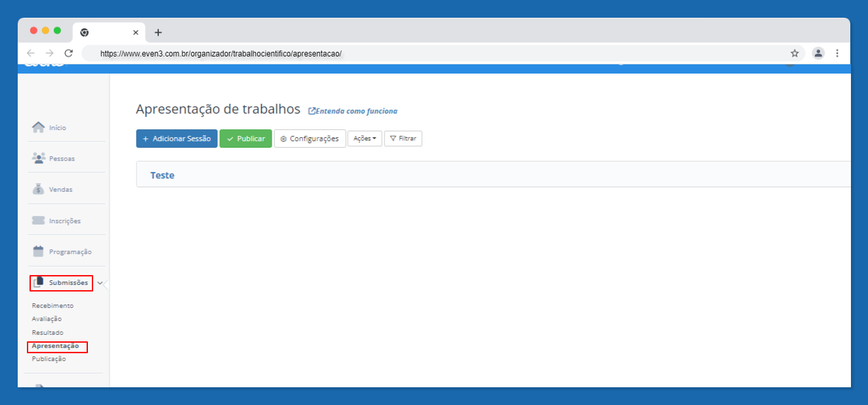The height and width of the screenshot is (405, 868).
Task: Open the Programação calendar icon
Action: [39, 251]
